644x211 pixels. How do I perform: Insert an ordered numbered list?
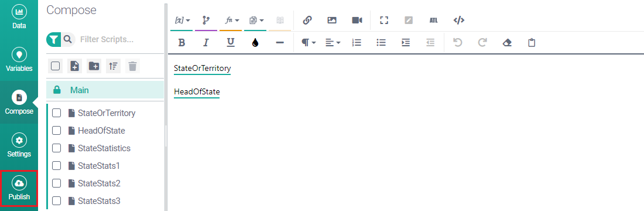click(x=357, y=43)
